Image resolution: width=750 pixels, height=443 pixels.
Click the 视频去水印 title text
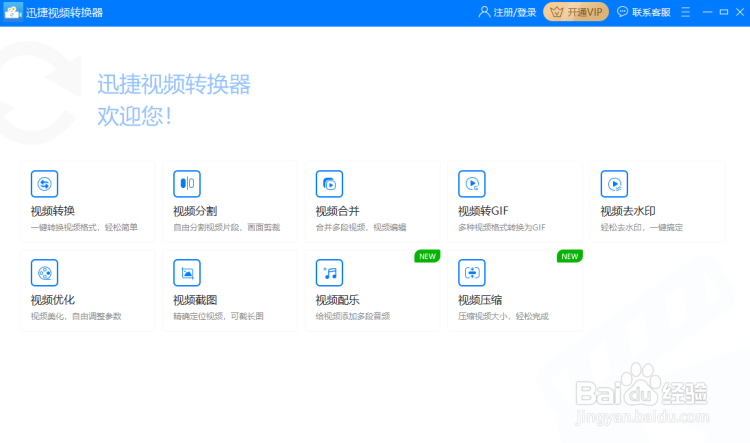pos(628,211)
